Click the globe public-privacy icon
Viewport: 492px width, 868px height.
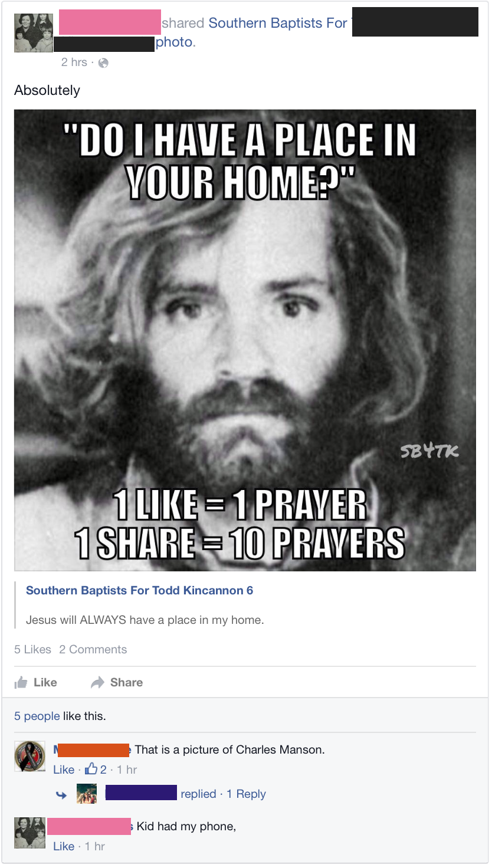tap(103, 63)
